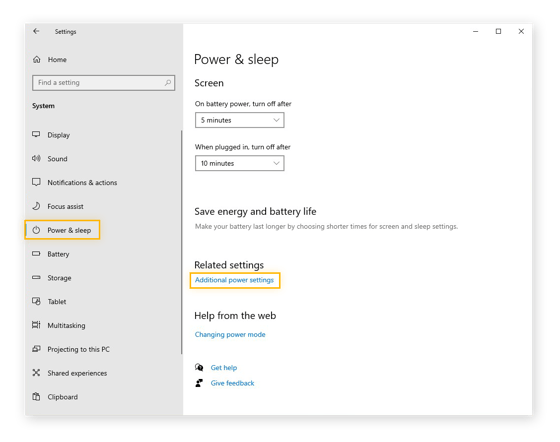Click the Focus assist moon icon

pyautogui.click(x=36, y=206)
